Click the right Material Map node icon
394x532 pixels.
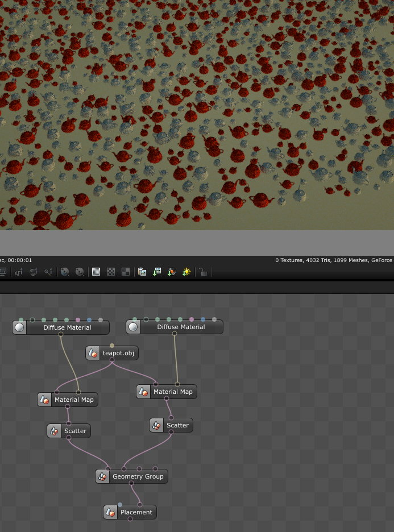[x=143, y=392]
